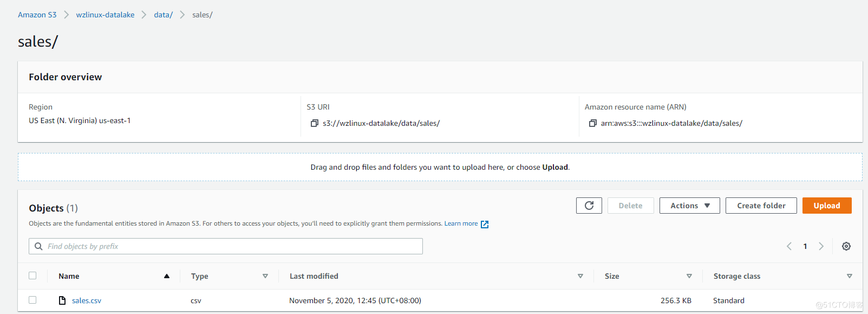
Task: Sort by Size column arrow
Action: [689, 276]
